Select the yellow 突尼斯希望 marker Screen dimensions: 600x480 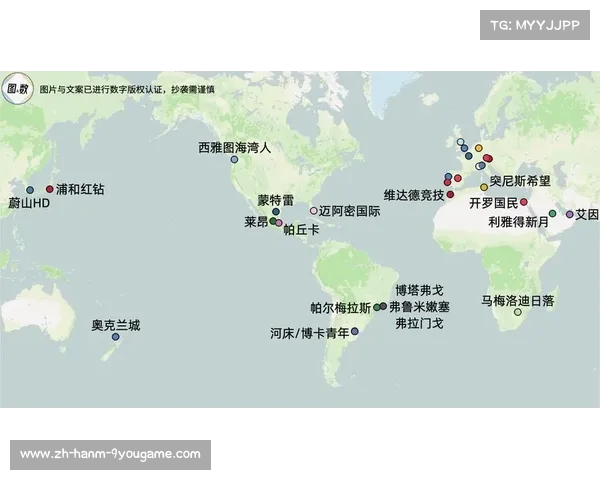[484, 187]
